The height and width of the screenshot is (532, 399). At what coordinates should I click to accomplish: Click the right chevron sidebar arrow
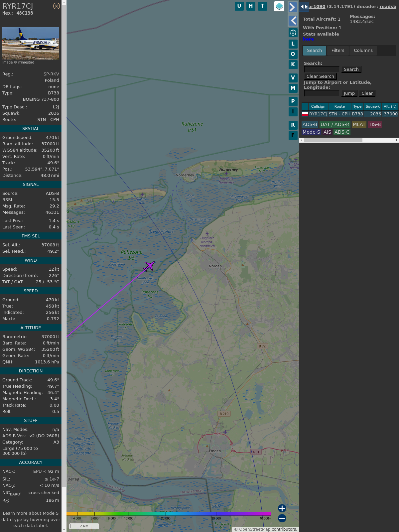pos(293,7)
